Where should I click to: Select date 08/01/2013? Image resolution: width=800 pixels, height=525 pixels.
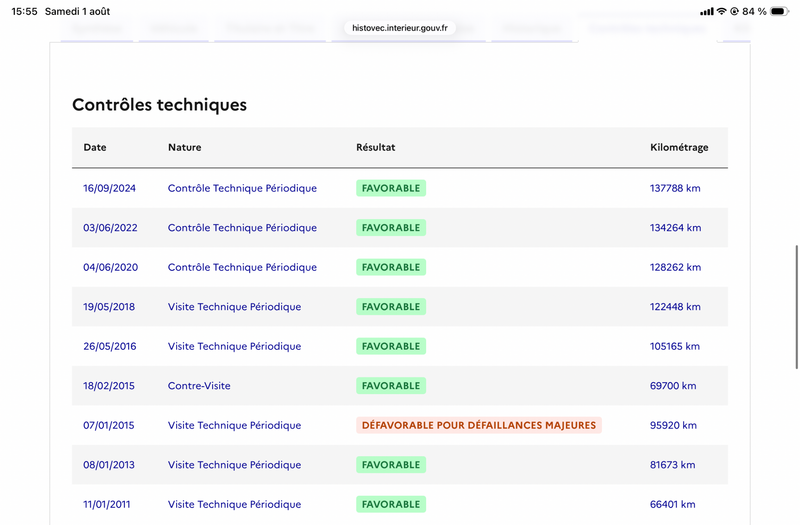click(109, 465)
